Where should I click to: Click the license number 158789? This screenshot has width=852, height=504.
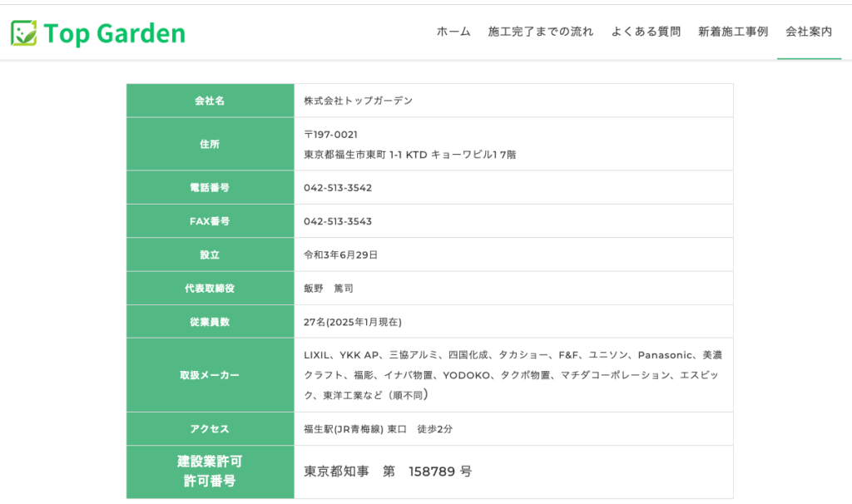point(432,472)
